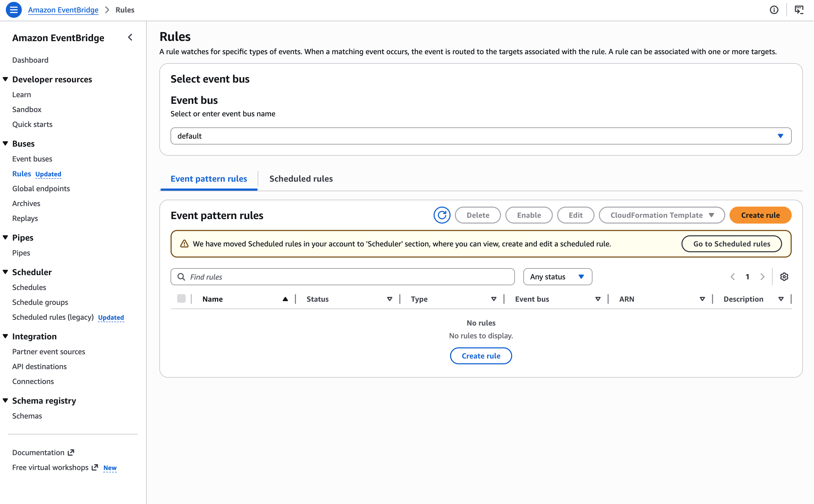
Task: Open the hamburger navigation menu icon
Action: [x=14, y=10]
